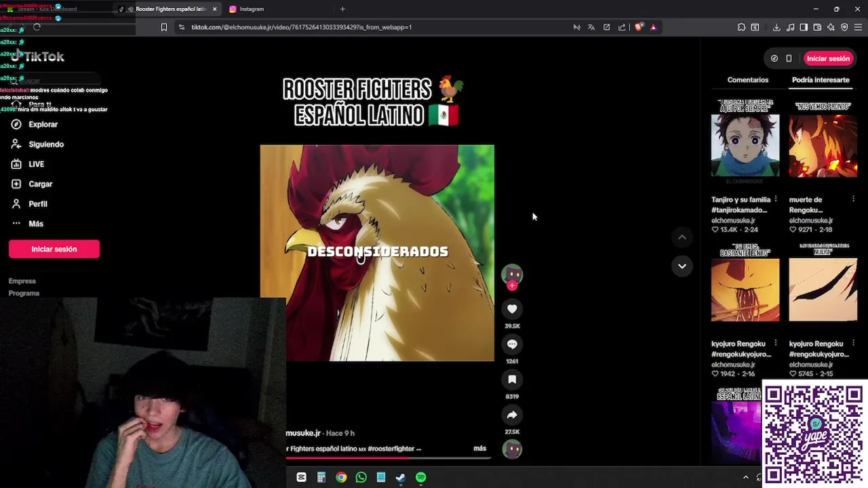Click the open-in-app icon in address bar
Image resolution: width=868 pixels, height=488 pixels.
pyautogui.click(x=606, y=27)
